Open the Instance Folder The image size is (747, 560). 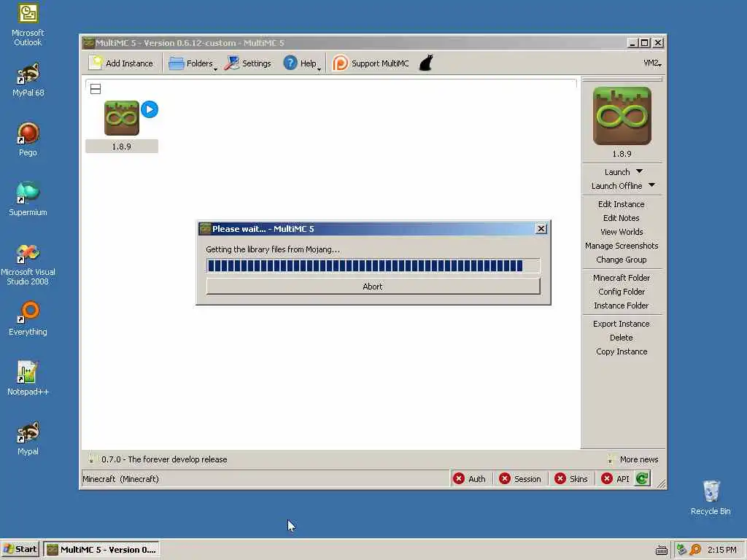click(622, 306)
